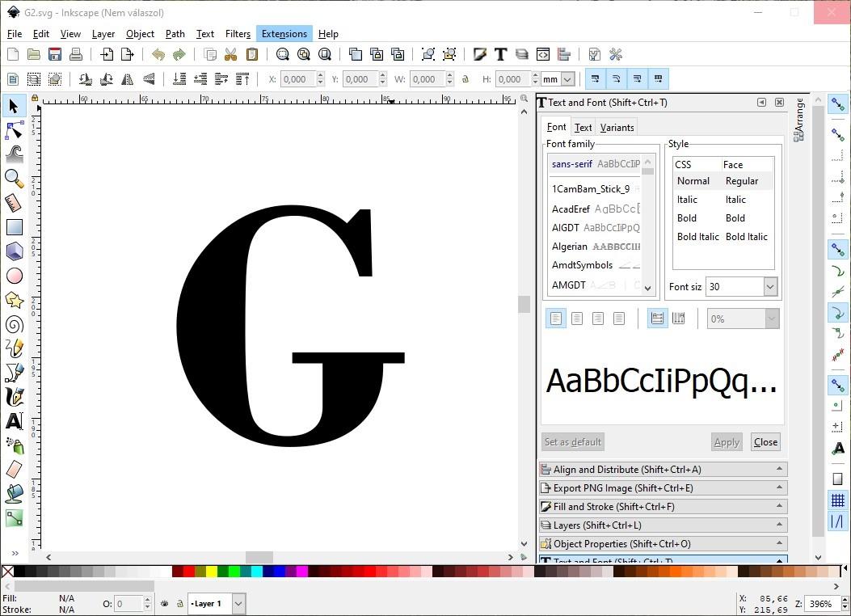
Task: Open the Extensions menu
Action: [284, 33]
